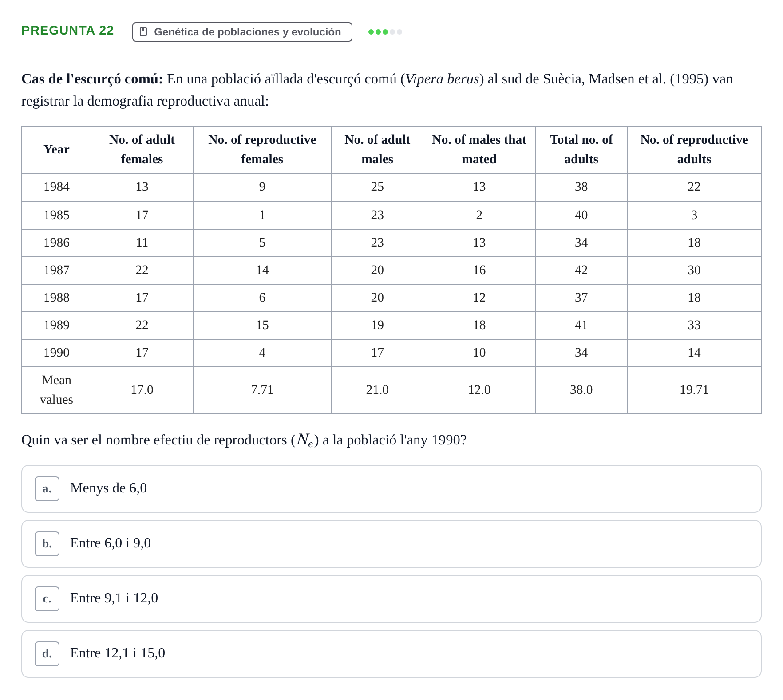Screen dimensions: 783x700
Task: Click the mean males mated value 12.0
Action: [479, 390]
